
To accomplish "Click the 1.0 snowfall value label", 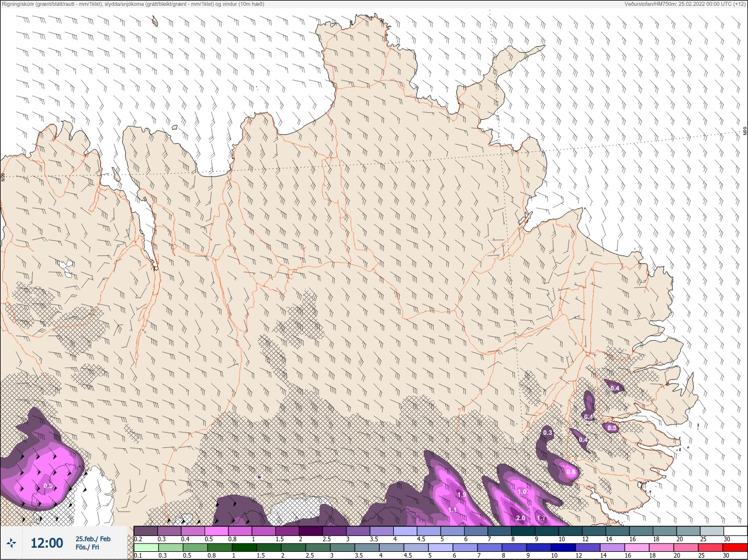I will point(522,492).
